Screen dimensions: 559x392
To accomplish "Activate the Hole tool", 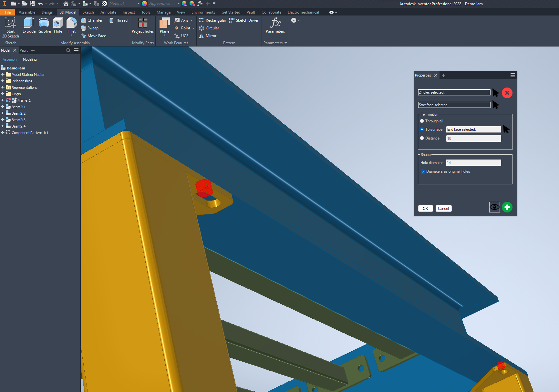I will [58, 26].
